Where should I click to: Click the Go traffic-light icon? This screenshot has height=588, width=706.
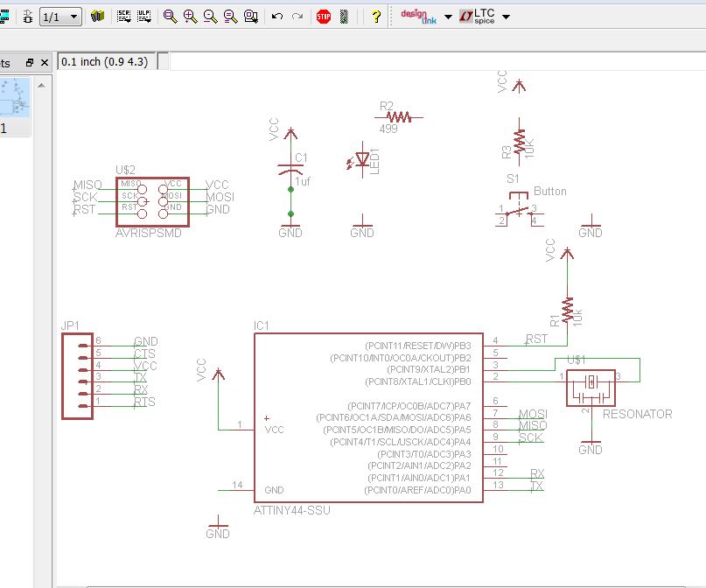[344, 17]
